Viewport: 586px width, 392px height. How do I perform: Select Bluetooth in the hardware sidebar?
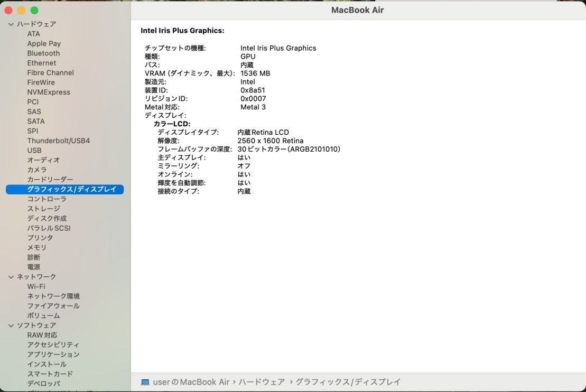coord(43,53)
